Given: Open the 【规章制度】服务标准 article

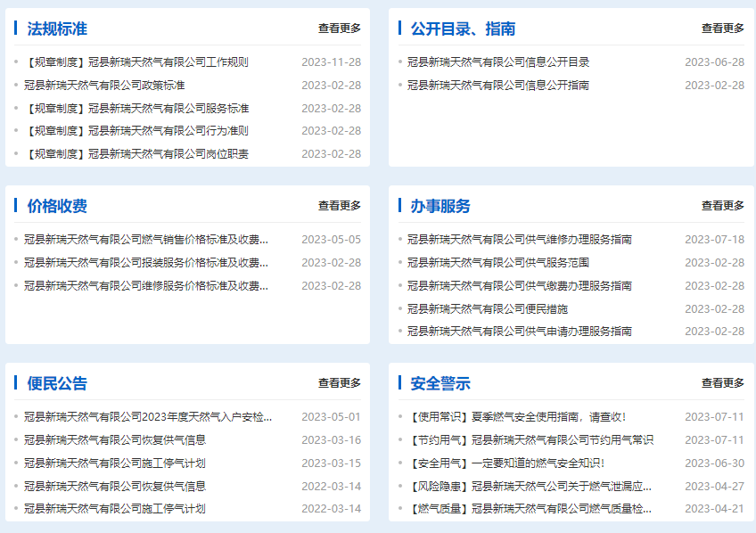Looking at the screenshot, I should 136,109.
